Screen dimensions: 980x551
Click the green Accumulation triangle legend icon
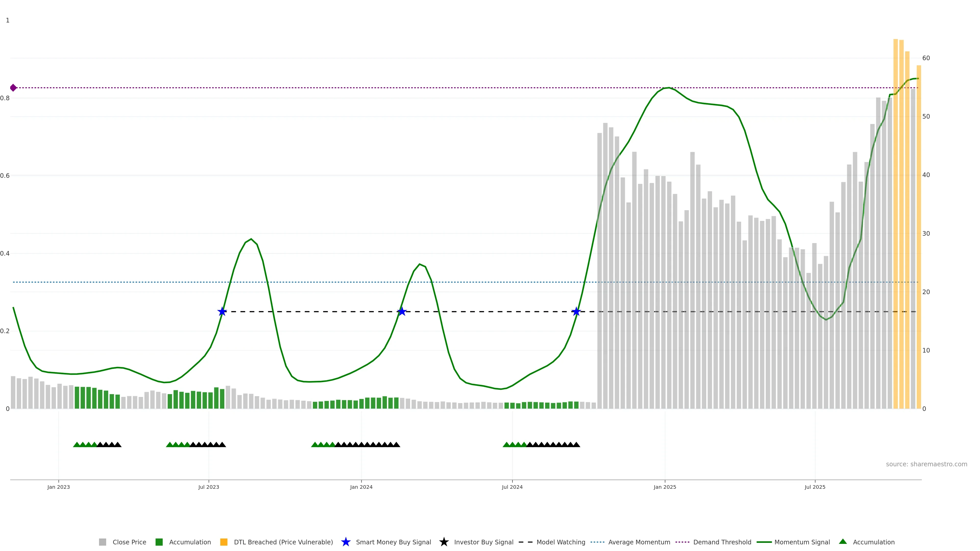click(843, 542)
